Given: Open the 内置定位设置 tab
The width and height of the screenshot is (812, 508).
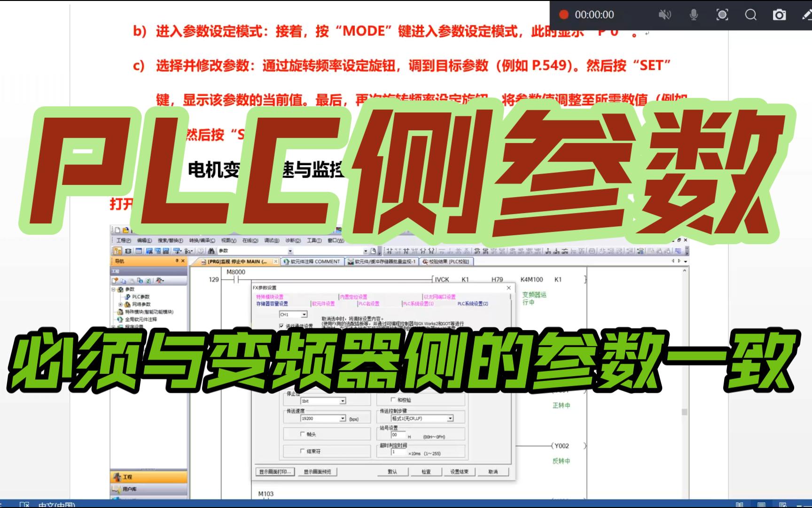Looking at the screenshot, I should point(353,297).
